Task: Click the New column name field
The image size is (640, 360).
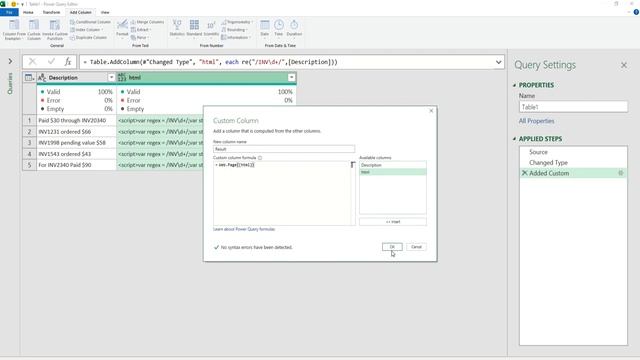Action: tap(284, 149)
